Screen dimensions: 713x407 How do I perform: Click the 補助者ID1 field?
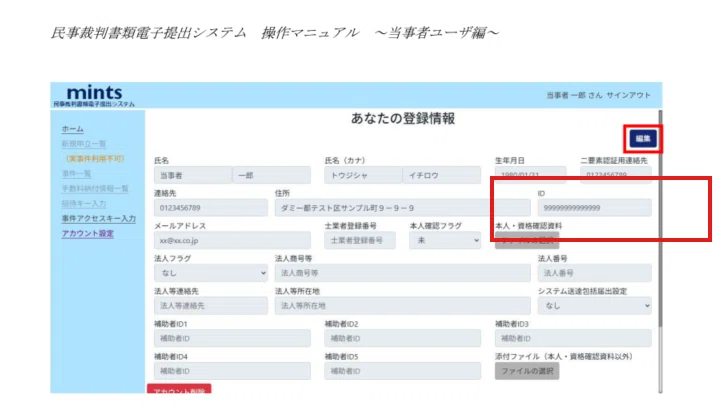232,339
